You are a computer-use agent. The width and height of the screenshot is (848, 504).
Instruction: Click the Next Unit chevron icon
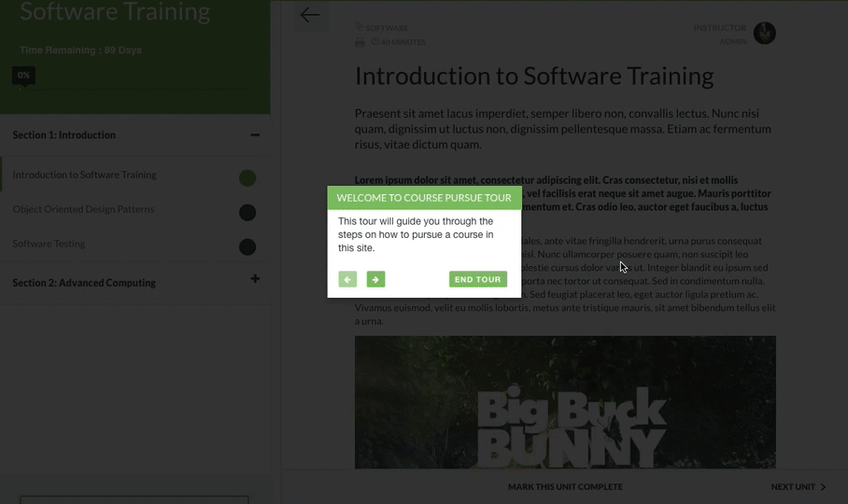click(x=823, y=486)
